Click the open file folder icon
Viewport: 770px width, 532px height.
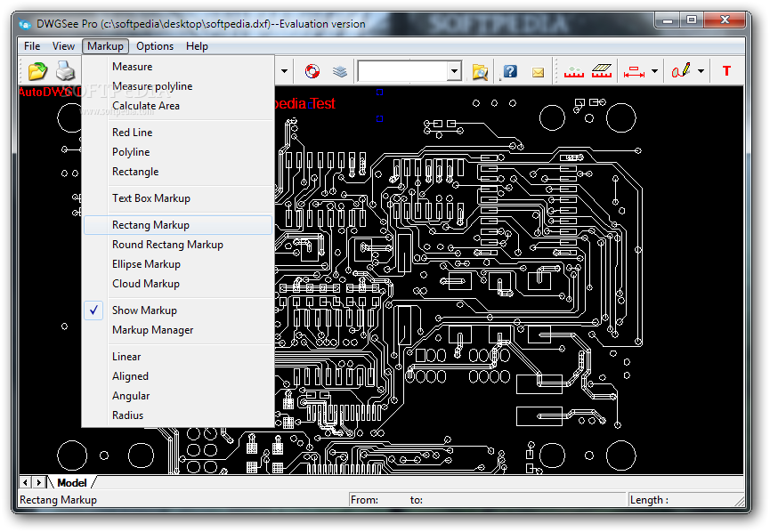point(37,71)
